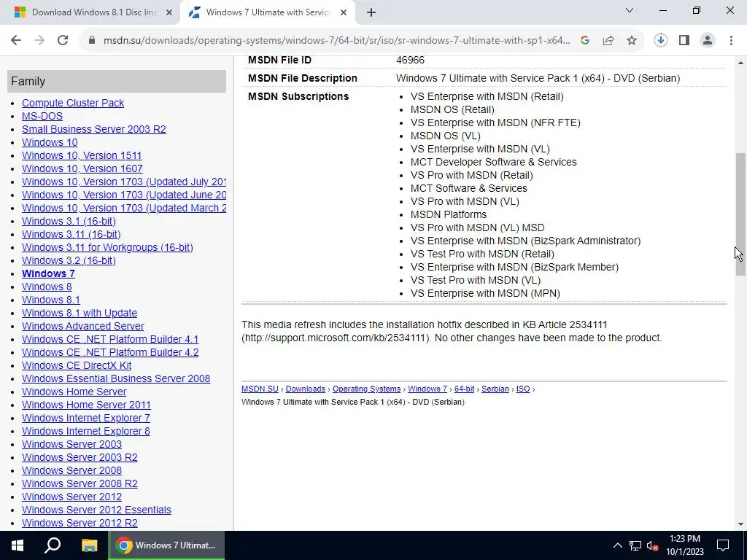Click the Windows 10 family link
Screen dimensions: 747x560
(x=50, y=142)
